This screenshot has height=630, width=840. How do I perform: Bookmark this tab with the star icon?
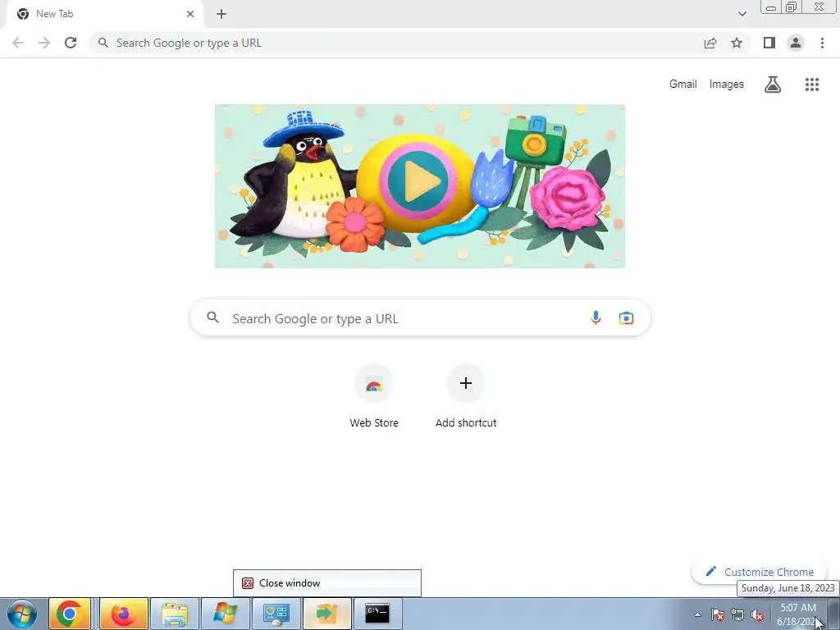point(737,43)
